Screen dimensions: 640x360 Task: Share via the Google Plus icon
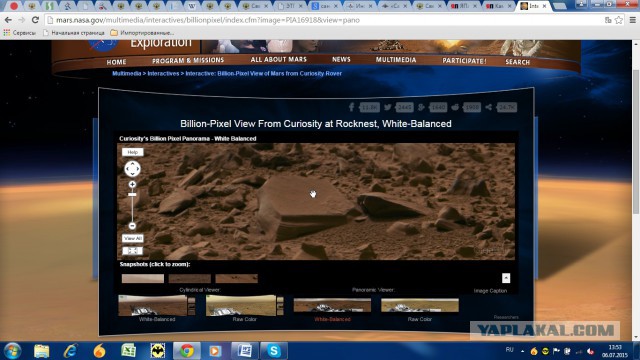pyautogui.click(x=421, y=107)
